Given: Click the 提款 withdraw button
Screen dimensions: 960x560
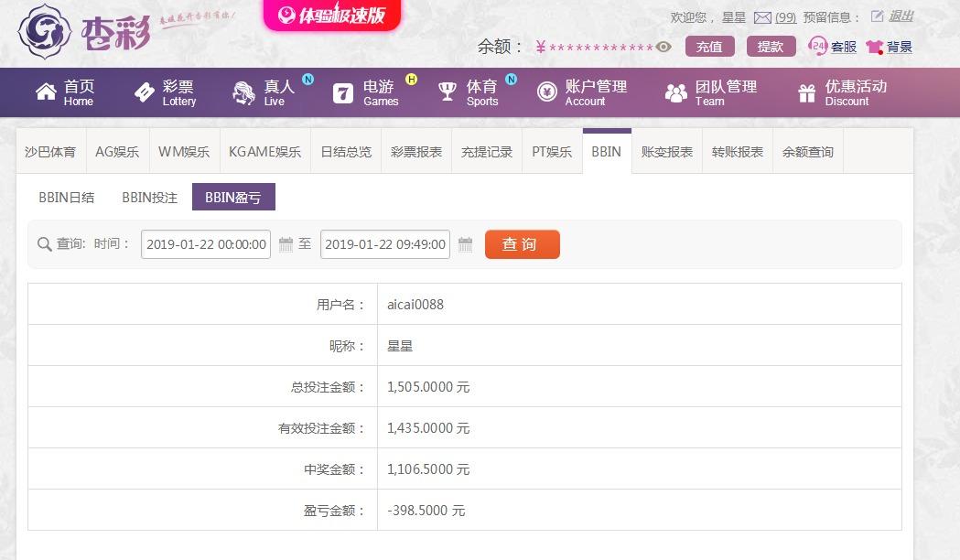Looking at the screenshot, I should (x=771, y=47).
